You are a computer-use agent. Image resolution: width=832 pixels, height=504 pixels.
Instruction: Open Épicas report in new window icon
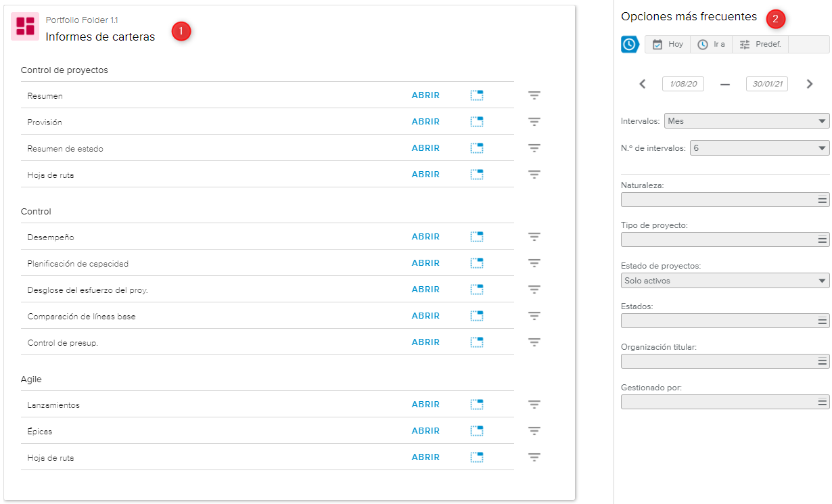(477, 431)
